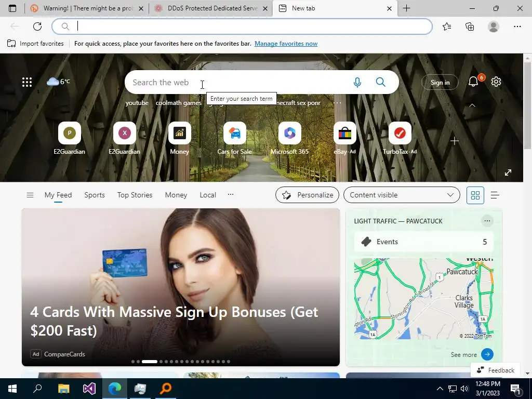This screenshot has height=399, width=532.
Task: Open the Content visible dropdown
Action: 402,195
